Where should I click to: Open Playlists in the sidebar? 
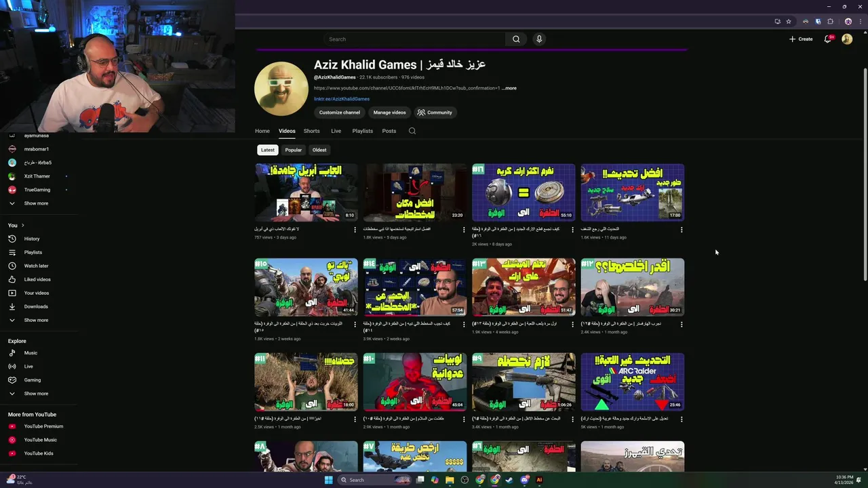tap(33, 252)
